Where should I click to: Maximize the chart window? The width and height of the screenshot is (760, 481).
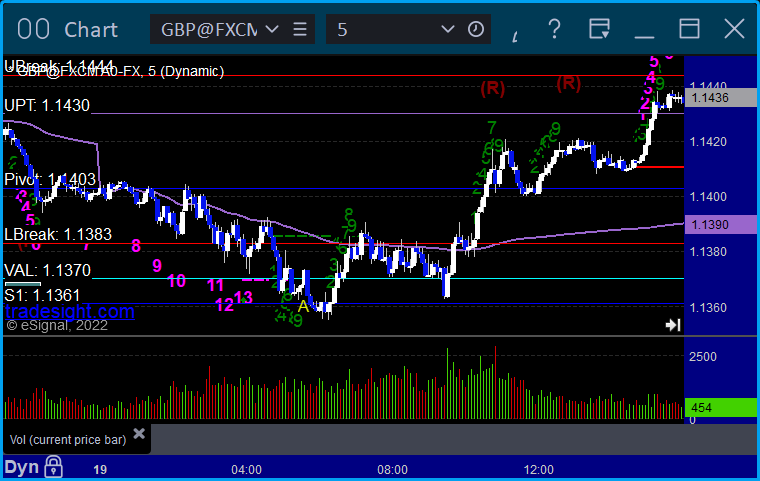[x=689, y=29]
